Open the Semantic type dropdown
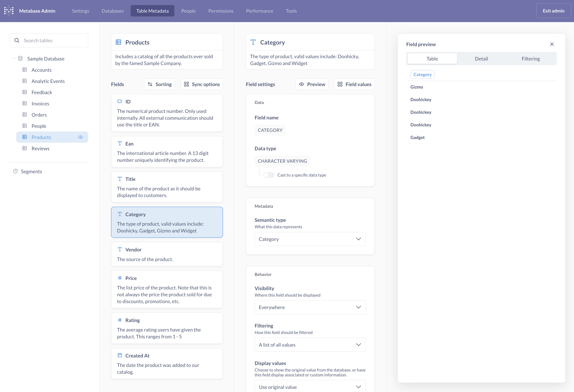 (x=310, y=239)
